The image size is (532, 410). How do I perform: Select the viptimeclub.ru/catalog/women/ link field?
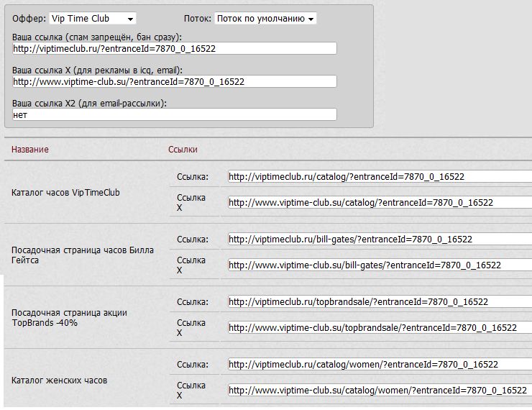(380, 365)
